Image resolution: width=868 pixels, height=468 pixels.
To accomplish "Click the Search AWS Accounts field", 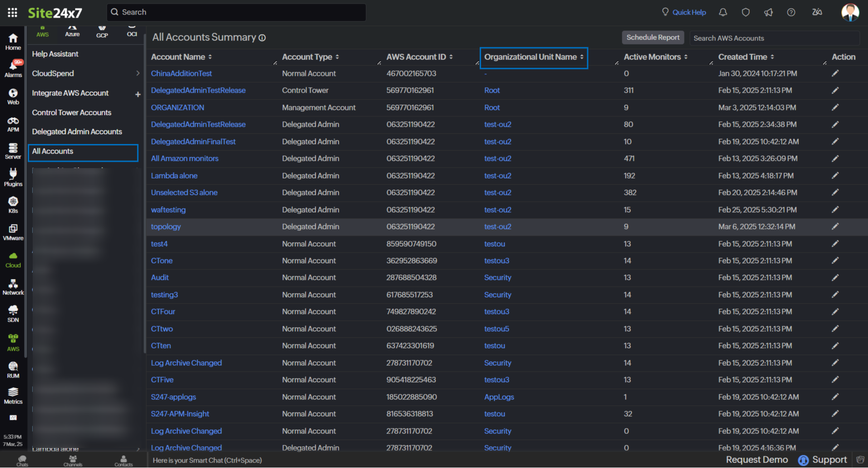I will tap(774, 38).
